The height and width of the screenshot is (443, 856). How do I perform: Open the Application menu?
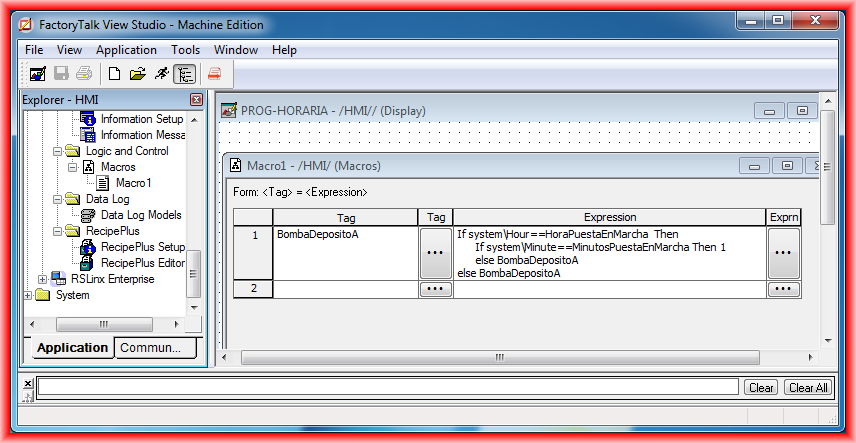[126, 50]
